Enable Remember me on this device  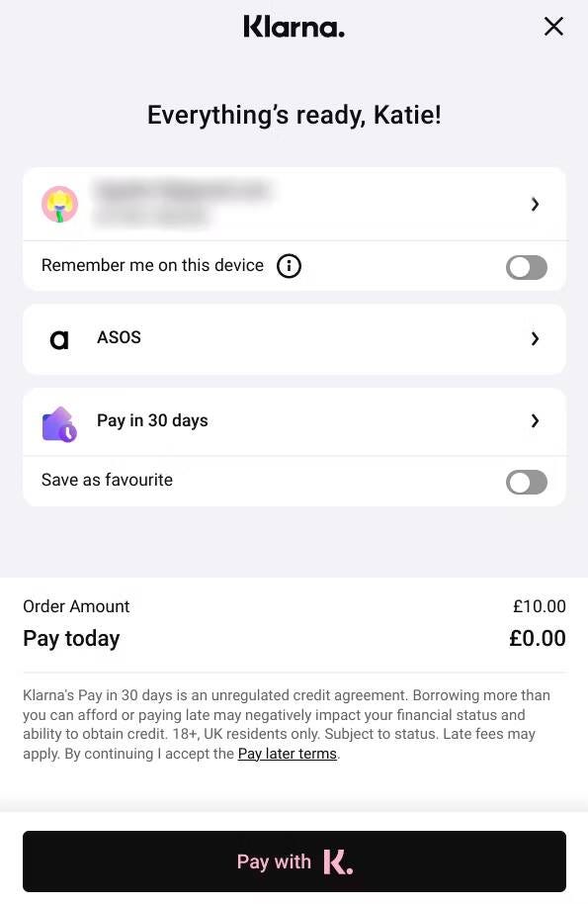pos(527,267)
